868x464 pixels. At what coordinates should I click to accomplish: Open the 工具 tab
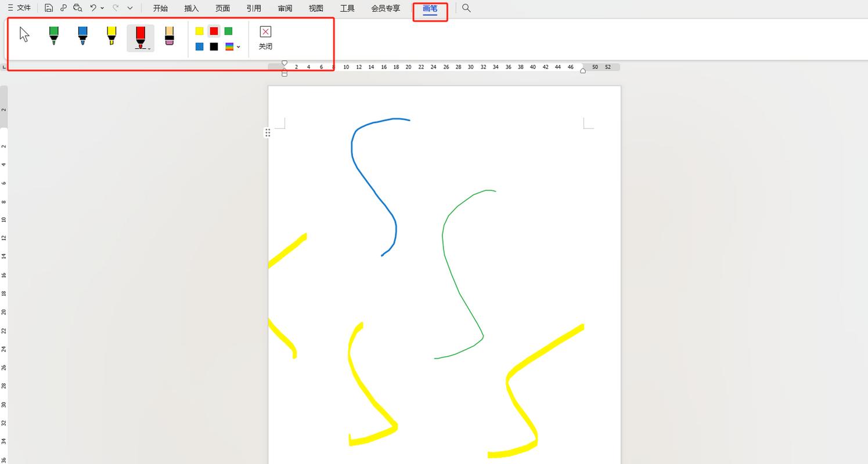(347, 8)
